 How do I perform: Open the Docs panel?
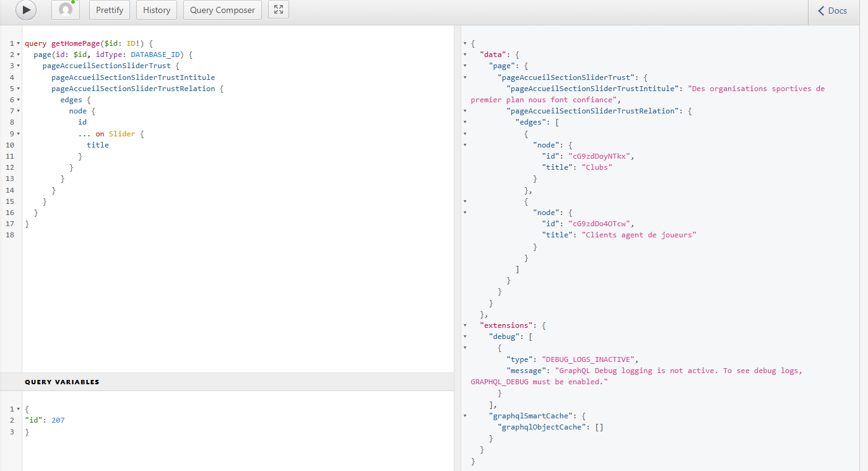coord(833,11)
